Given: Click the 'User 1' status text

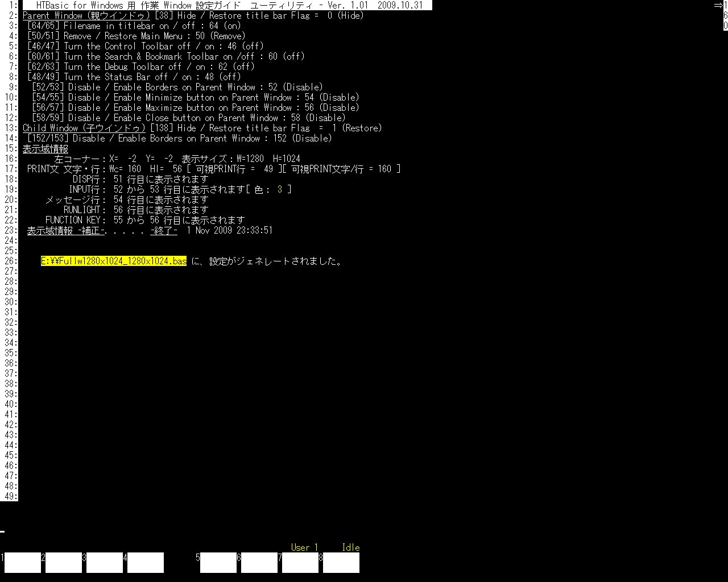Looking at the screenshot, I should pyautogui.click(x=305, y=547).
